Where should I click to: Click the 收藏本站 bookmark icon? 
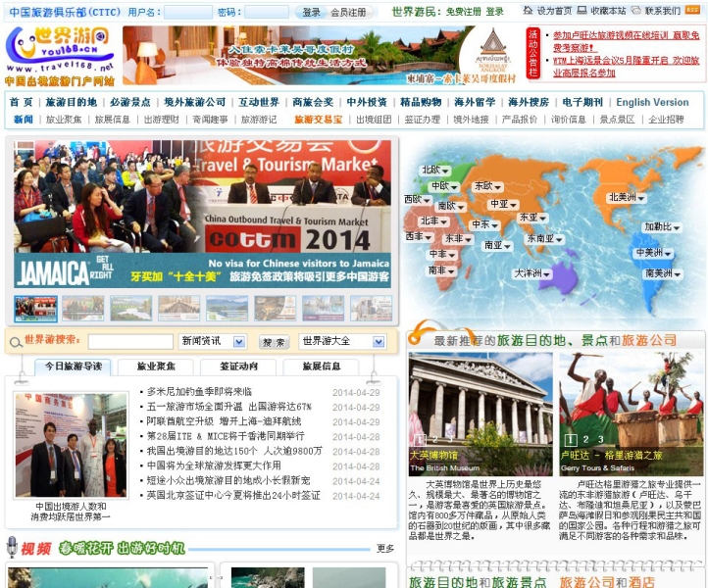[582, 11]
